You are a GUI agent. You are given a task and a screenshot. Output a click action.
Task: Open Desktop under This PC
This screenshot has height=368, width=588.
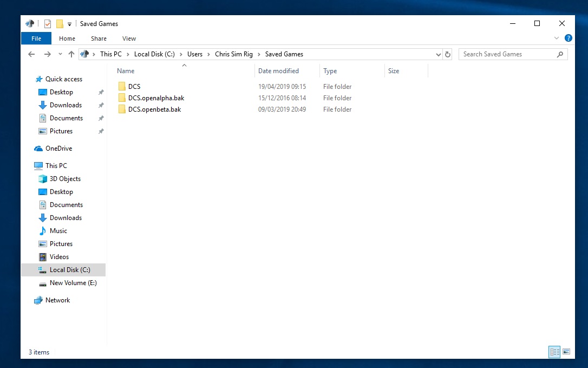coord(61,192)
